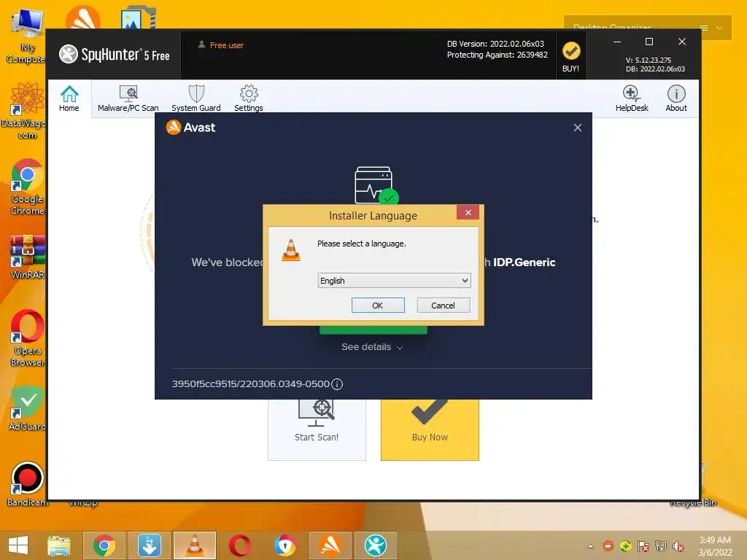Confirm language with OK button

(x=378, y=306)
